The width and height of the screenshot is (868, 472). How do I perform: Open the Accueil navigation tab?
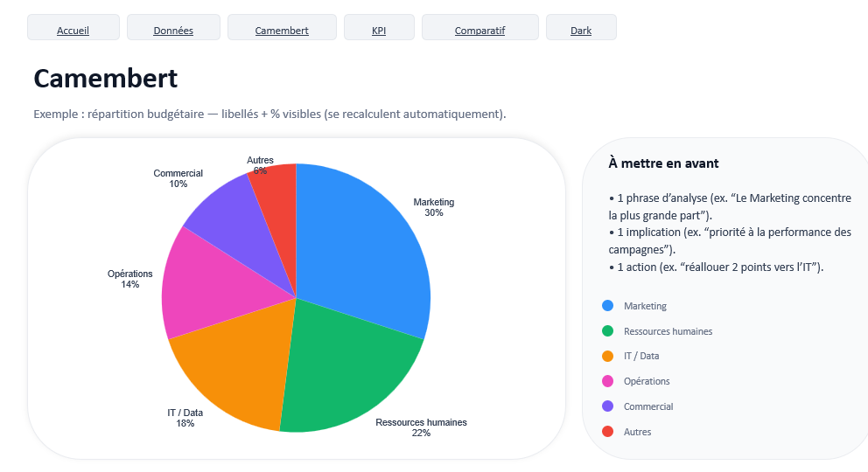point(73,31)
